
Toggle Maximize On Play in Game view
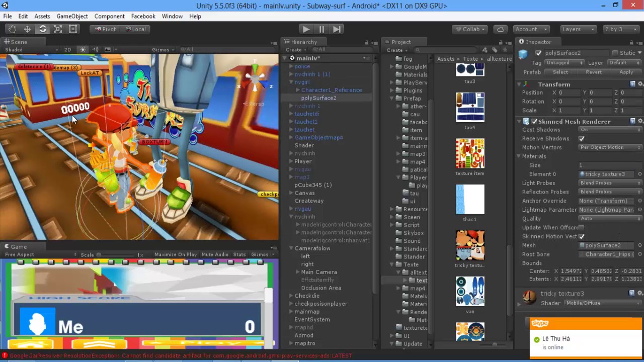tap(176, 255)
